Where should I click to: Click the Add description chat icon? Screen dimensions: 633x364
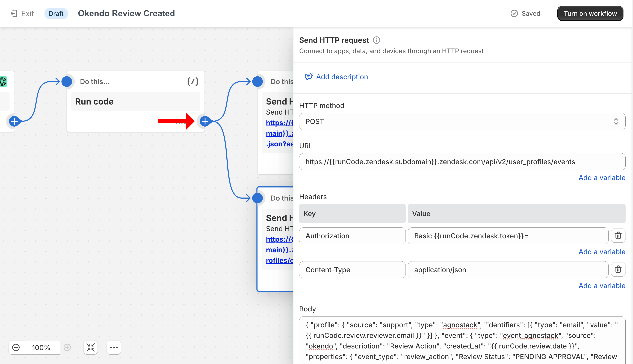(308, 77)
